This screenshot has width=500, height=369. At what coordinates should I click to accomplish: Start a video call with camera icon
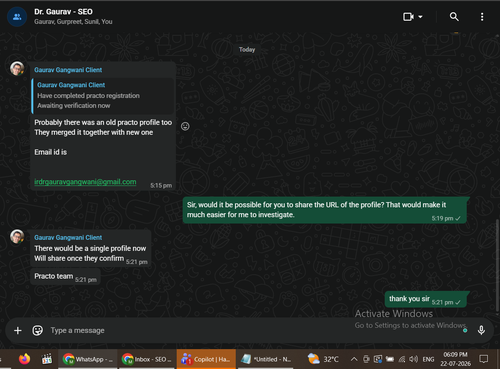[408, 17]
